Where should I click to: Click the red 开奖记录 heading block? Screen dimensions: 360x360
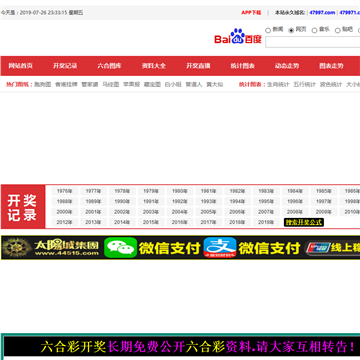(23, 207)
